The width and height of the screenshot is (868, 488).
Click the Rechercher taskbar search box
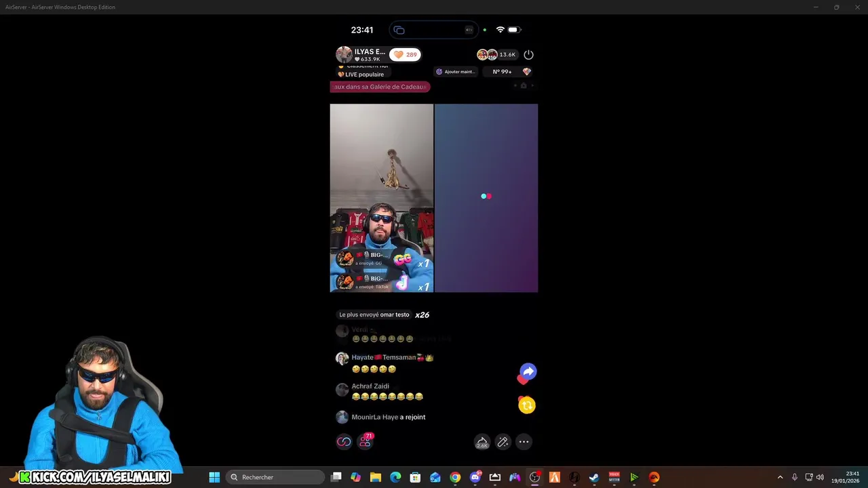[275, 477]
